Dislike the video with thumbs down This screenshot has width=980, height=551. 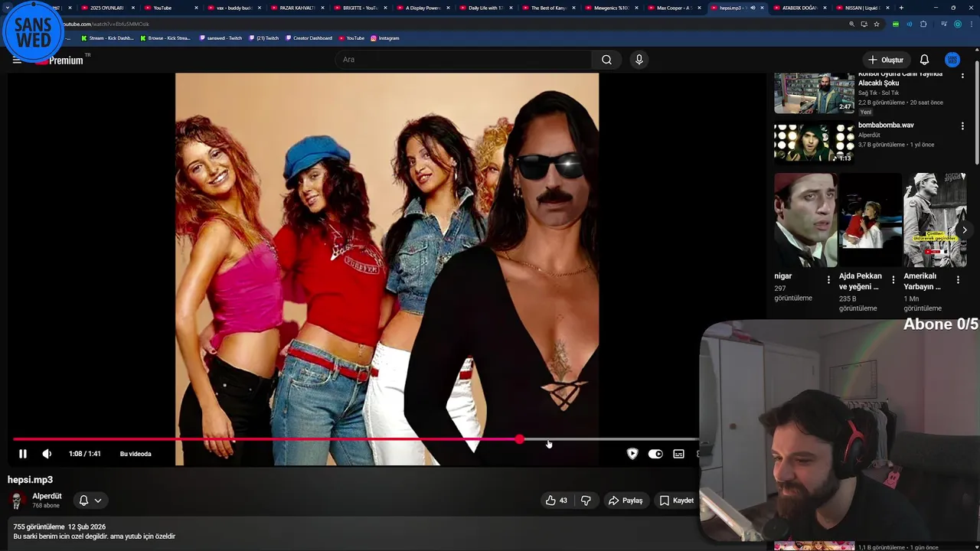[586, 500]
